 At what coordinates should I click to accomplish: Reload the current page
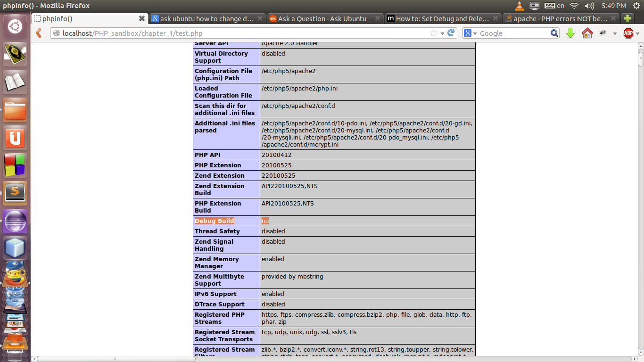point(451,33)
